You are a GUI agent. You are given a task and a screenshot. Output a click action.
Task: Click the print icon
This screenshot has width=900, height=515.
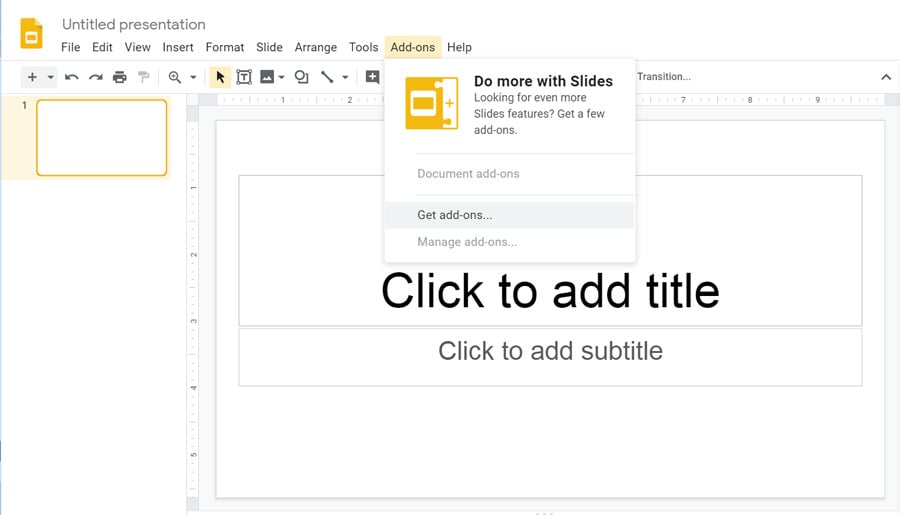pyautogui.click(x=120, y=77)
